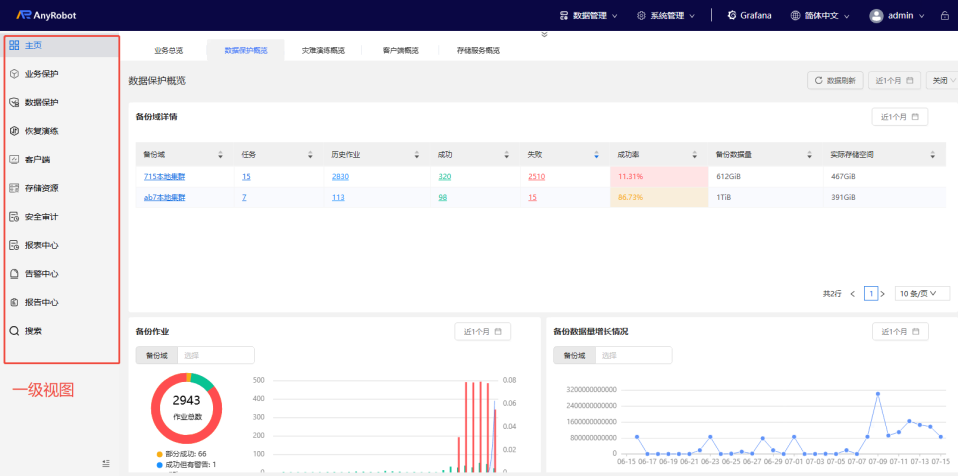Click the peak data point of the growth chart
This screenshot has width=958, height=476.
[877, 394]
